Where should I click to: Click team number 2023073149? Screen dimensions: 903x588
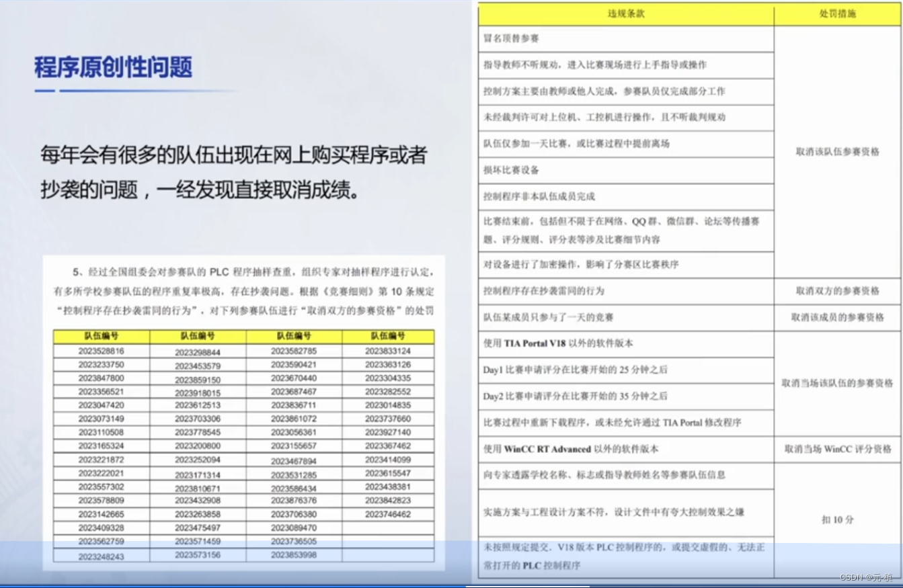click(x=102, y=419)
